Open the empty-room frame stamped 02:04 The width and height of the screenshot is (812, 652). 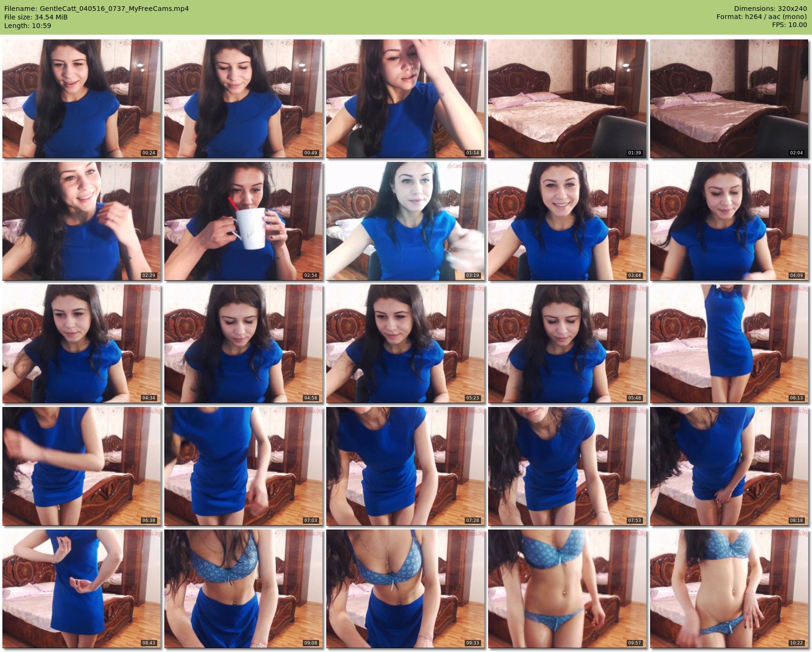[x=729, y=99]
